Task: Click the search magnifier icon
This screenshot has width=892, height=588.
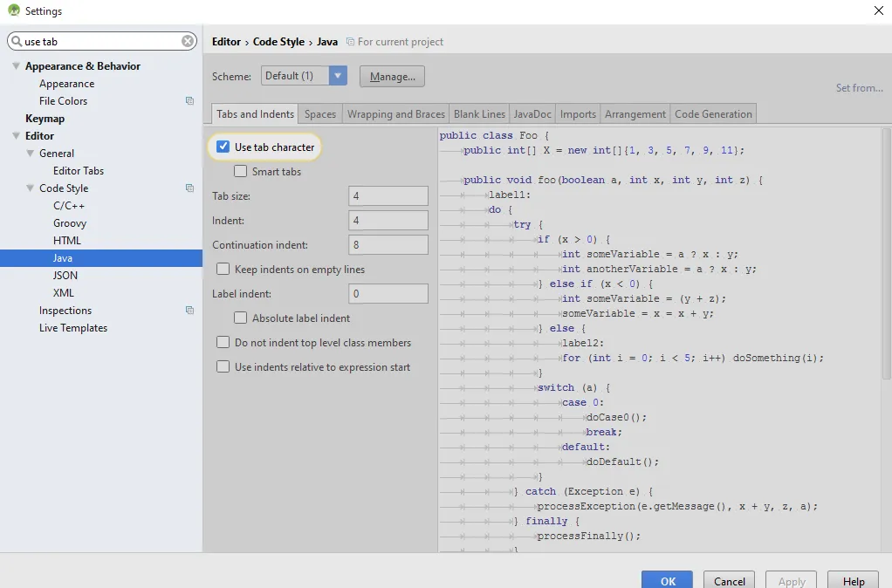Action: click(x=17, y=41)
